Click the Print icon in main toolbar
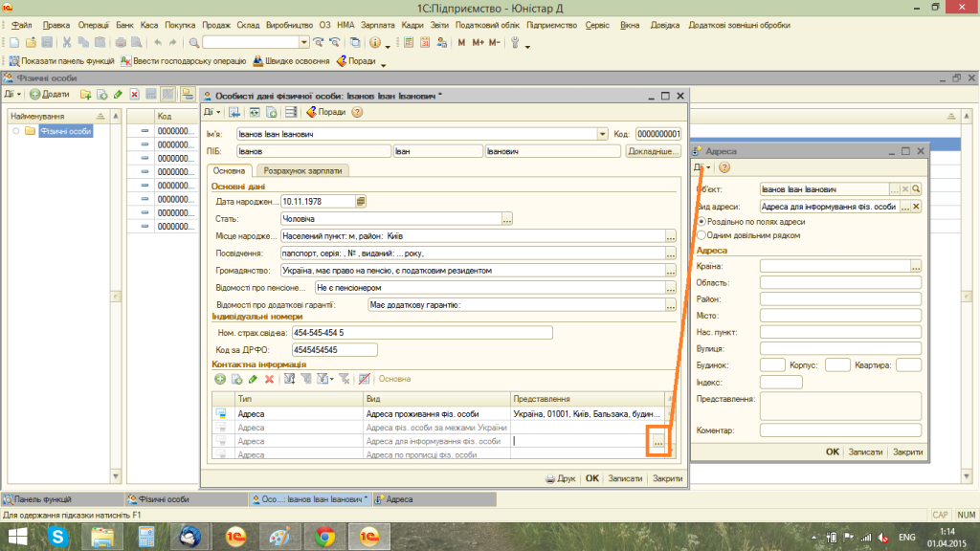The height and width of the screenshot is (551, 980). click(x=121, y=42)
